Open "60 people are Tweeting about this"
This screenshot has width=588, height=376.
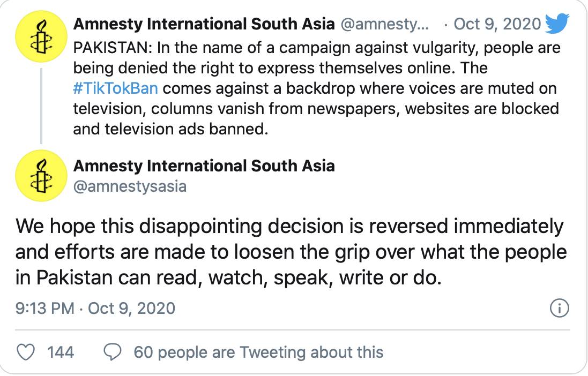(258, 352)
